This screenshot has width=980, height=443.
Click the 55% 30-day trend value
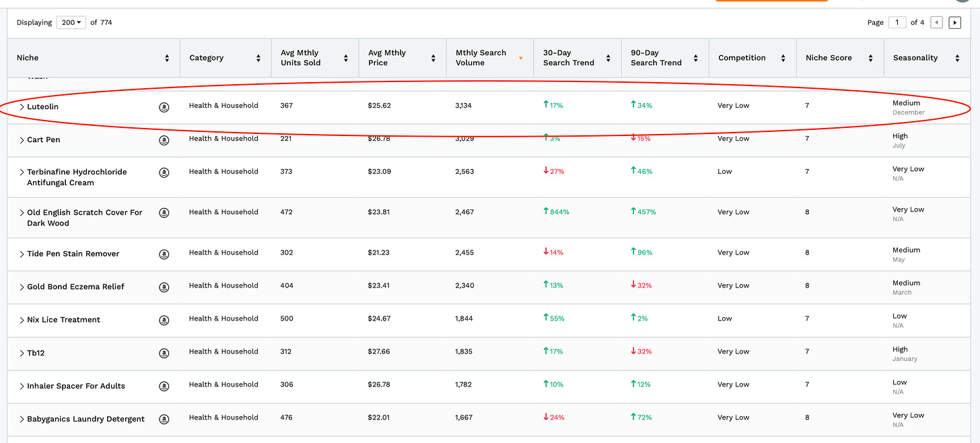(x=553, y=318)
